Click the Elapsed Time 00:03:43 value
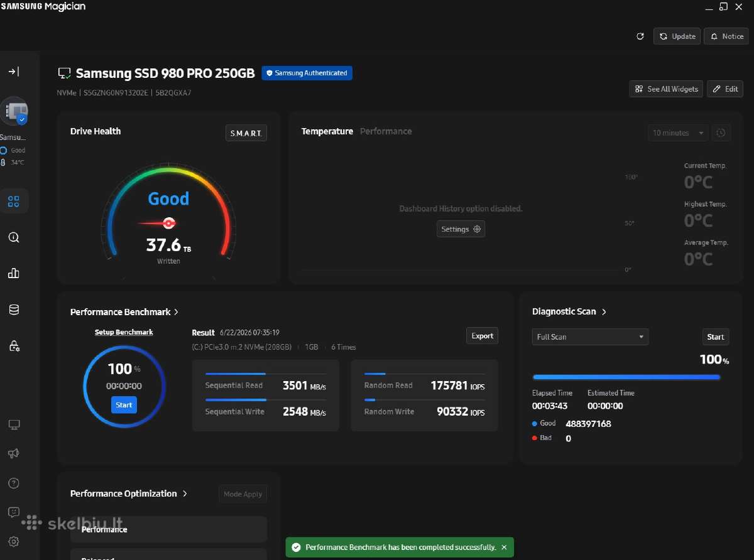Image resolution: width=754 pixels, height=560 pixels. tap(550, 406)
